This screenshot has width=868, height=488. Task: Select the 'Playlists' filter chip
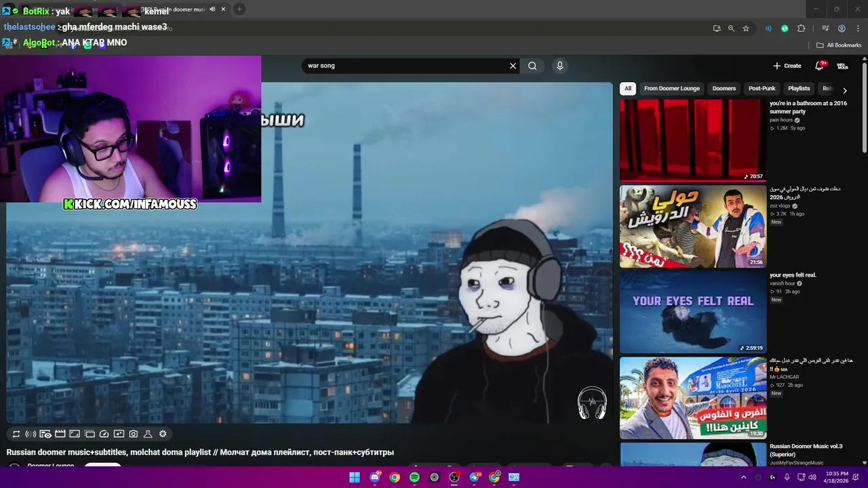click(x=799, y=88)
